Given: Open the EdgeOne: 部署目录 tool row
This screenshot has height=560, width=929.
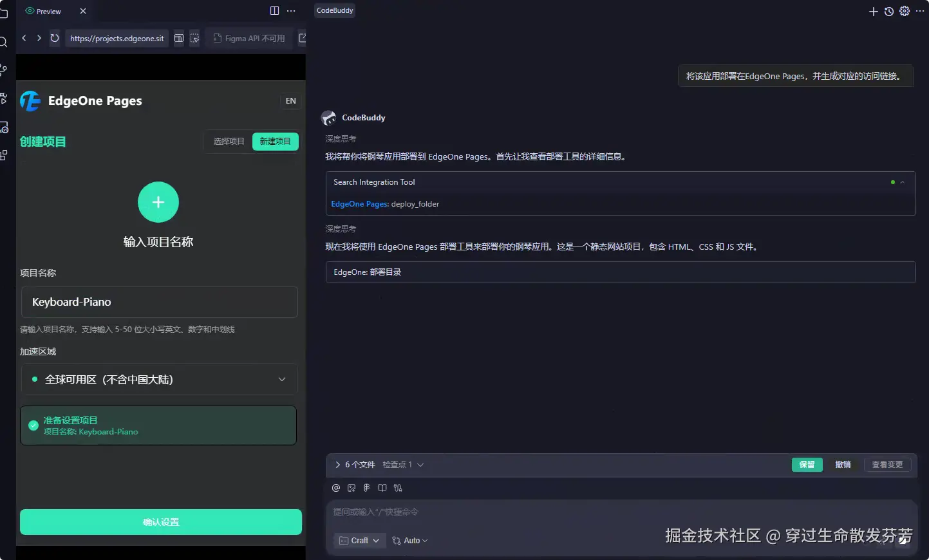Looking at the screenshot, I should point(621,272).
